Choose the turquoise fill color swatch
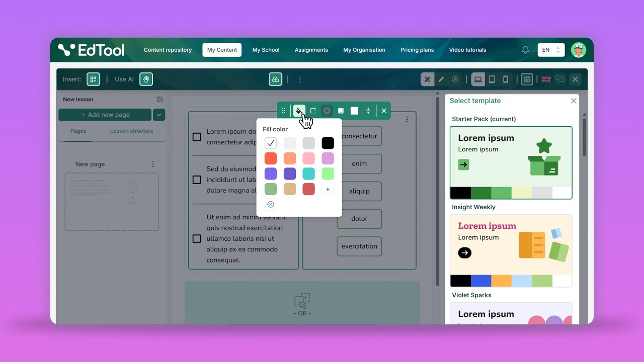Screen dimensions: 644x362 (309, 174)
